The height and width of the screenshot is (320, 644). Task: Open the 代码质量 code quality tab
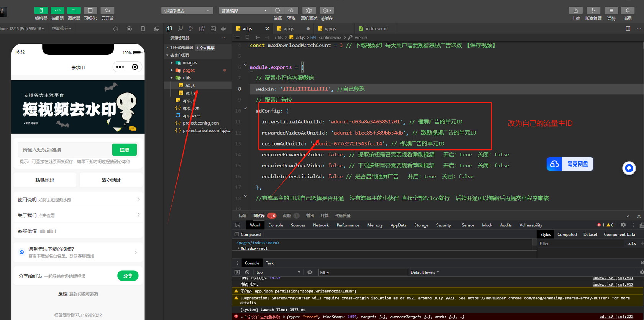click(342, 216)
